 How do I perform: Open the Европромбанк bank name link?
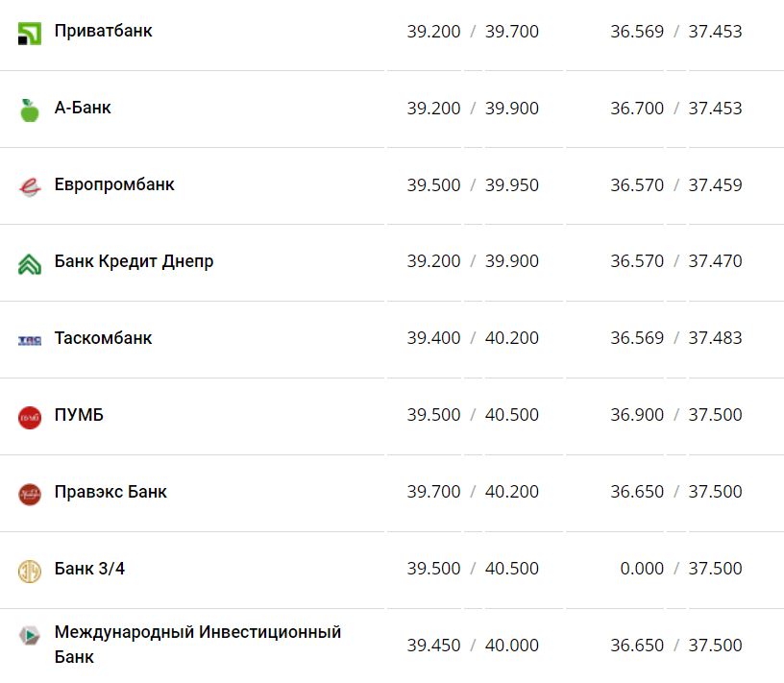[114, 184]
